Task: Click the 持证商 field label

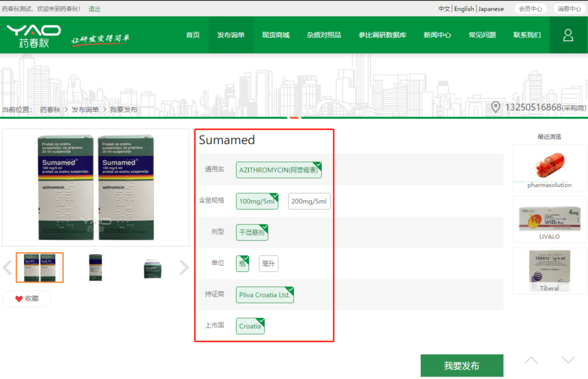Action: [x=214, y=294]
